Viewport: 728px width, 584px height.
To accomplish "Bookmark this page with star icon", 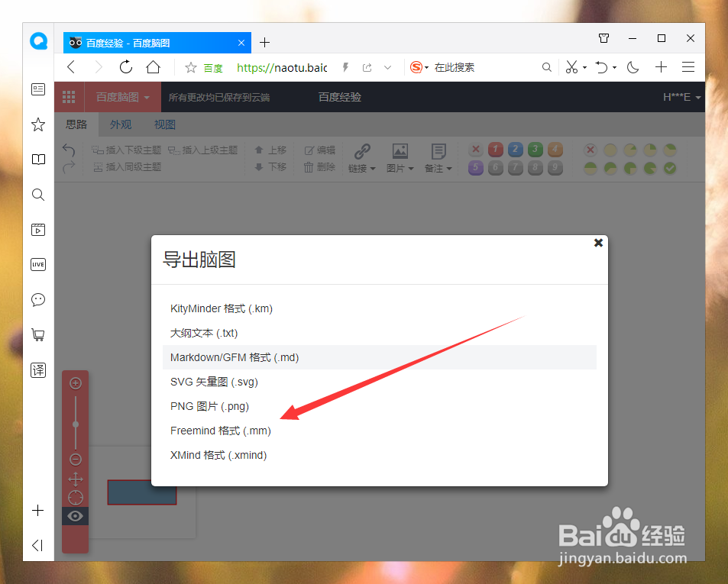I will tap(190, 68).
